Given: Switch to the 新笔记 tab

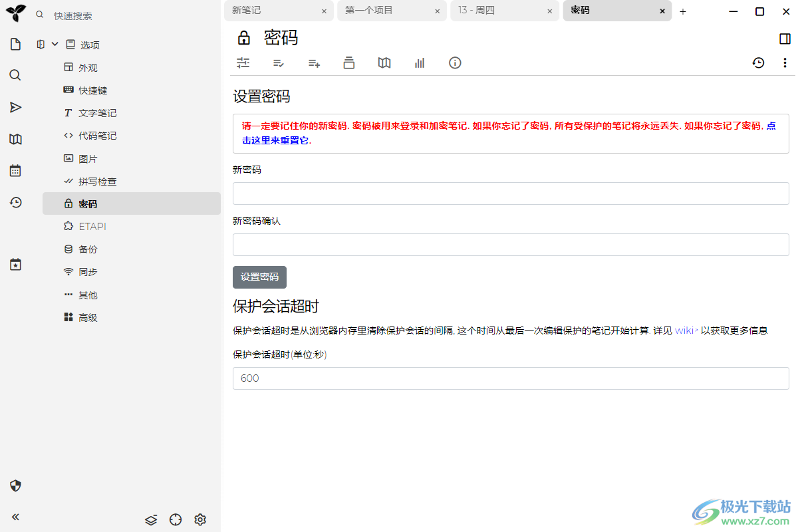Looking at the screenshot, I should coord(279,11).
